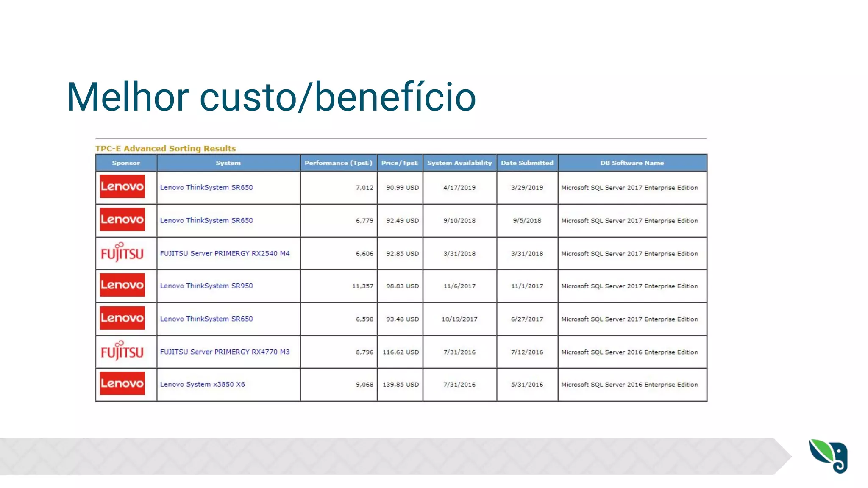Viewport: 868px width, 488px height.
Task: Sort by the DB Software Name column header
Action: click(632, 163)
